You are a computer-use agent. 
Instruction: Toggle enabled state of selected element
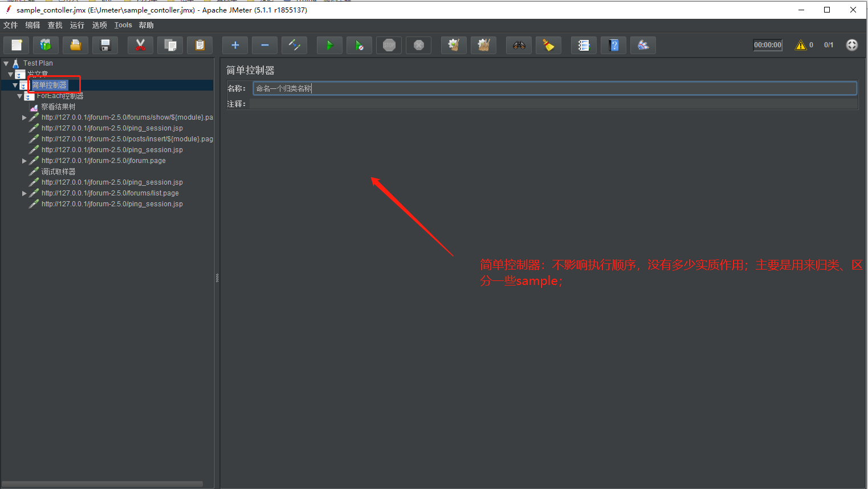pyautogui.click(x=294, y=45)
